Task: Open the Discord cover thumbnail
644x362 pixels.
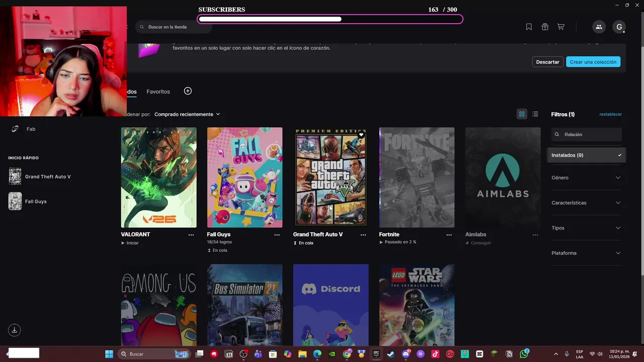Action: point(331,305)
